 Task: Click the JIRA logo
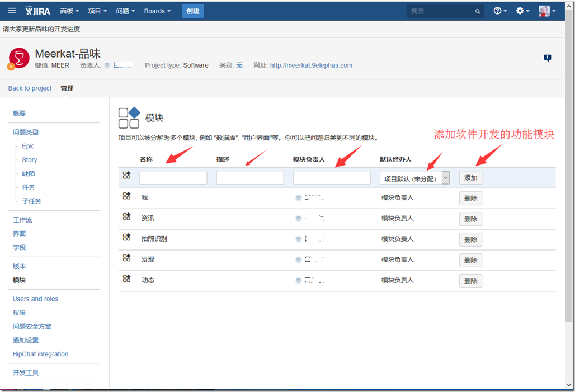pos(39,11)
